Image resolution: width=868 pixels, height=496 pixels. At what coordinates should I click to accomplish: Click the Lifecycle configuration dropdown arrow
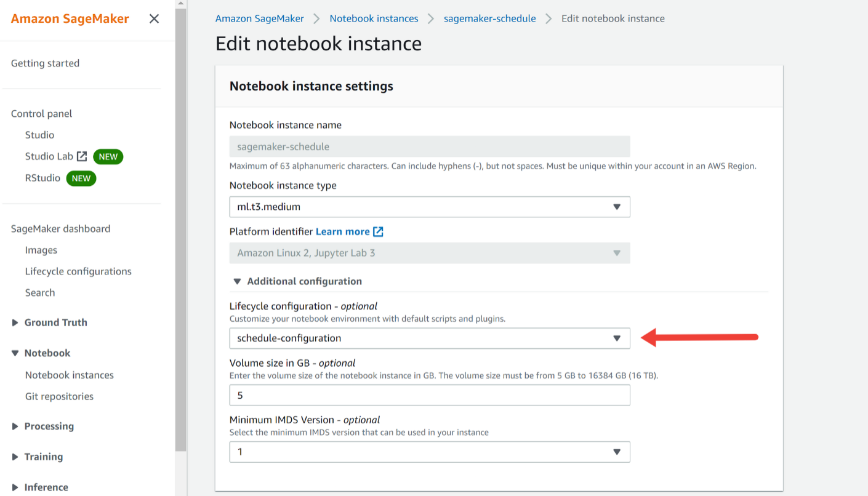click(616, 338)
